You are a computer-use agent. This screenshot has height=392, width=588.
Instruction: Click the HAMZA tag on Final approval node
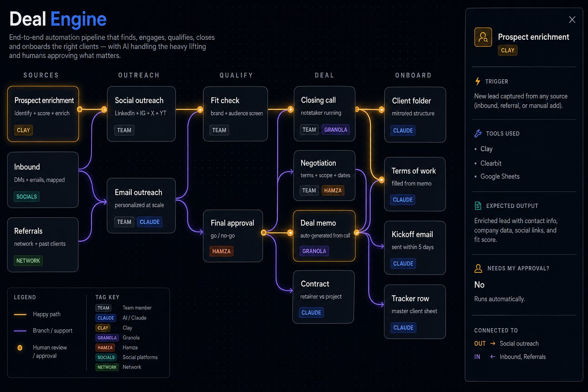click(222, 251)
